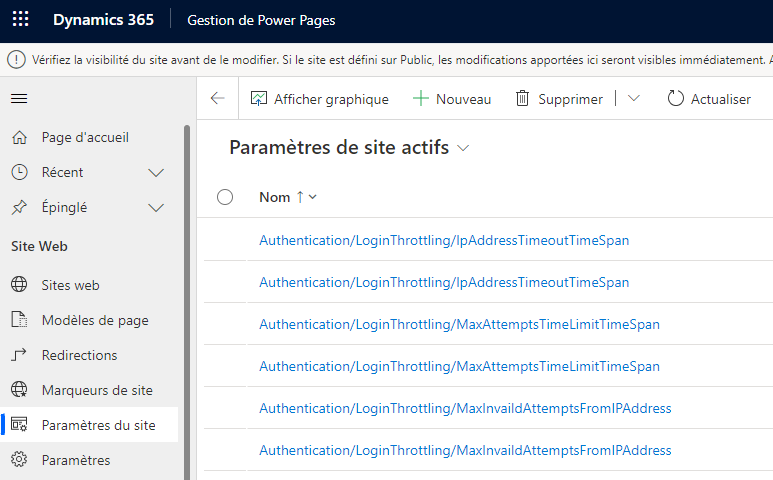Click the info icon in the notification bar
The height and width of the screenshot is (480, 773).
click(16, 60)
